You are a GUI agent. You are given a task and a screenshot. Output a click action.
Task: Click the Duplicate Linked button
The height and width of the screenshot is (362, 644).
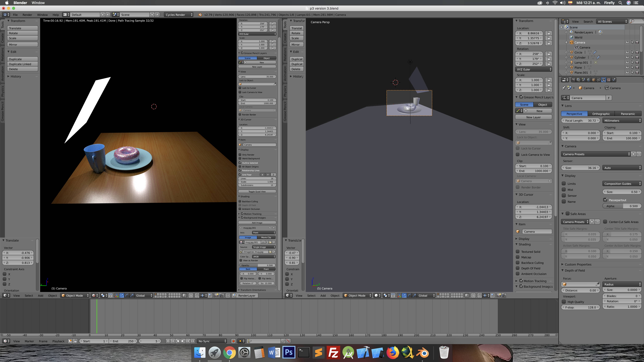23,64
